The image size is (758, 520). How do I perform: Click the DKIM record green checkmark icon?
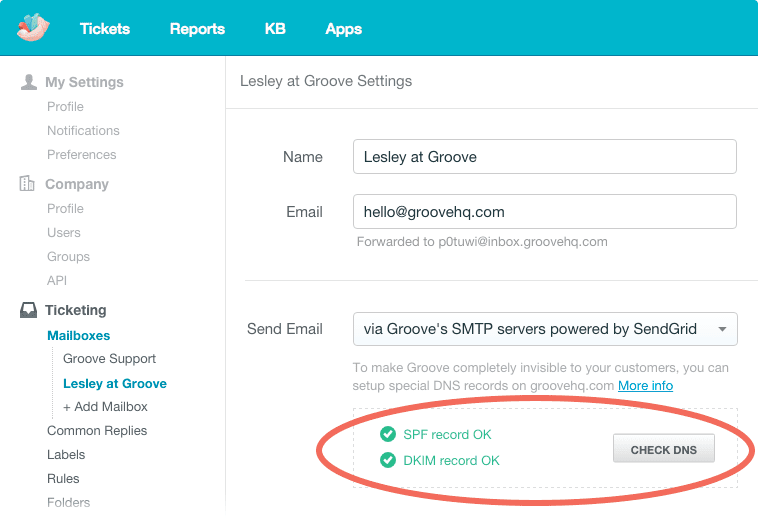coord(387,460)
